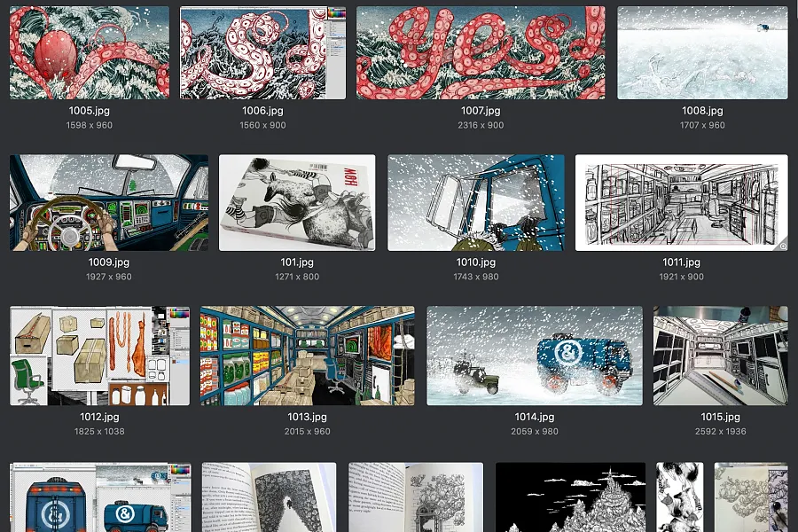Viewport: 798px width, 532px height.
Task: Choose the 101.jpg book cover thumbnail
Action: pos(297,203)
